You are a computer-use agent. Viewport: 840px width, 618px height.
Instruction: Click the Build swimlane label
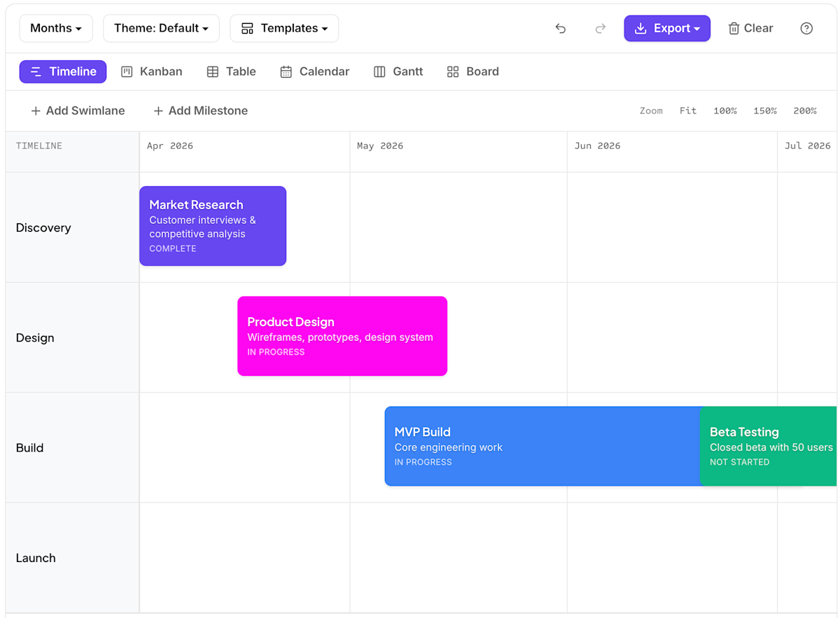coord(30,448)
